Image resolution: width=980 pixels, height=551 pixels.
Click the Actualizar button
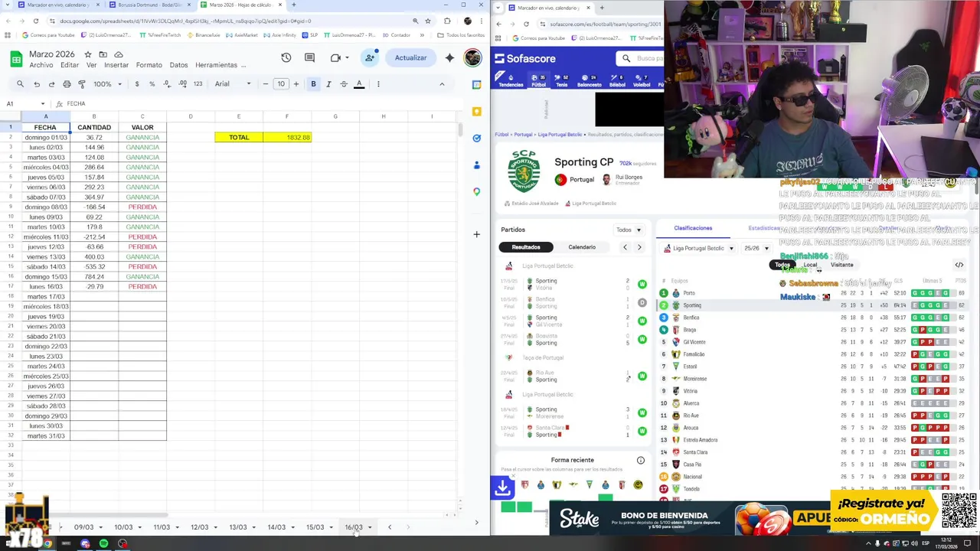pyautogui.click(x=411, y=58)
